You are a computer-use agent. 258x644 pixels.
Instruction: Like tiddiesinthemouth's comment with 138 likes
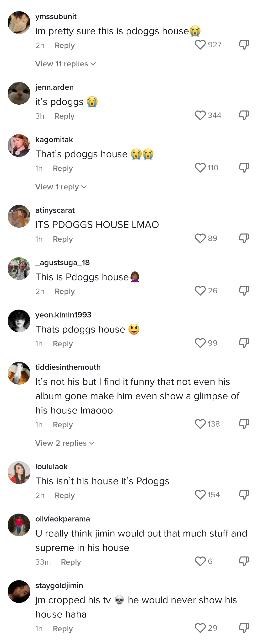tap(200, 424)
